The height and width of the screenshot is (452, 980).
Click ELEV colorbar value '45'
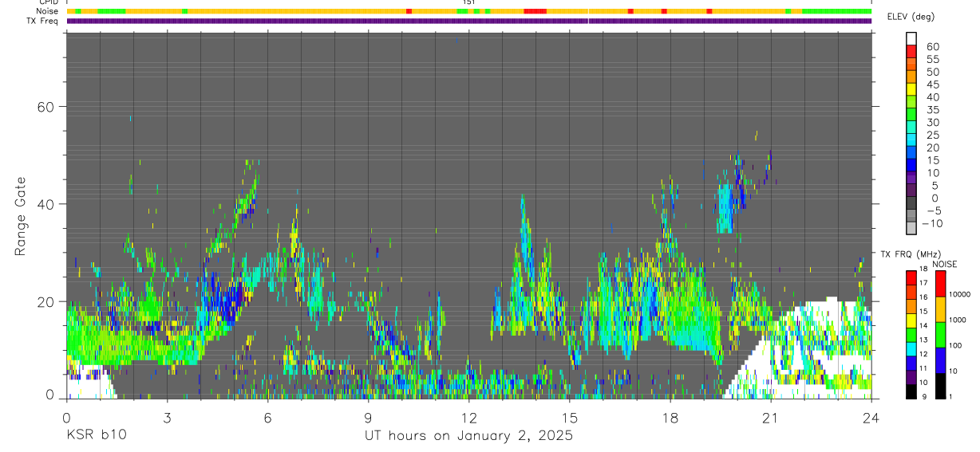tap(931, 85)
